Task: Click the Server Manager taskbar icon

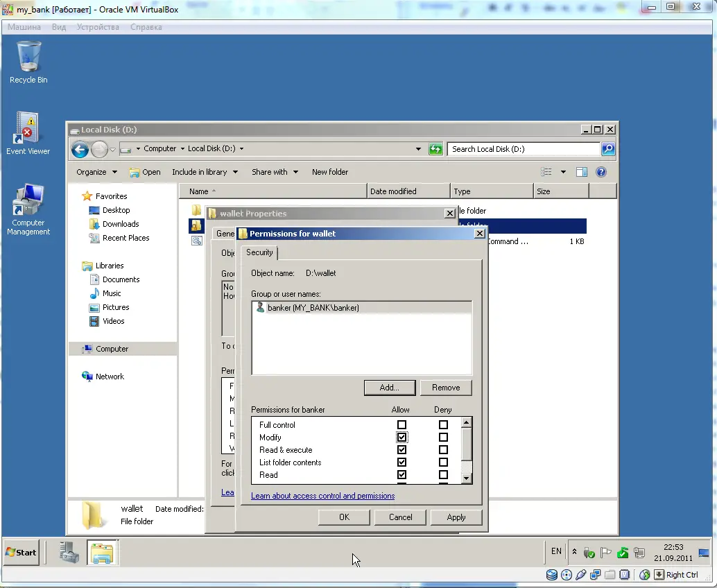Action: click(x=69, y=553)
